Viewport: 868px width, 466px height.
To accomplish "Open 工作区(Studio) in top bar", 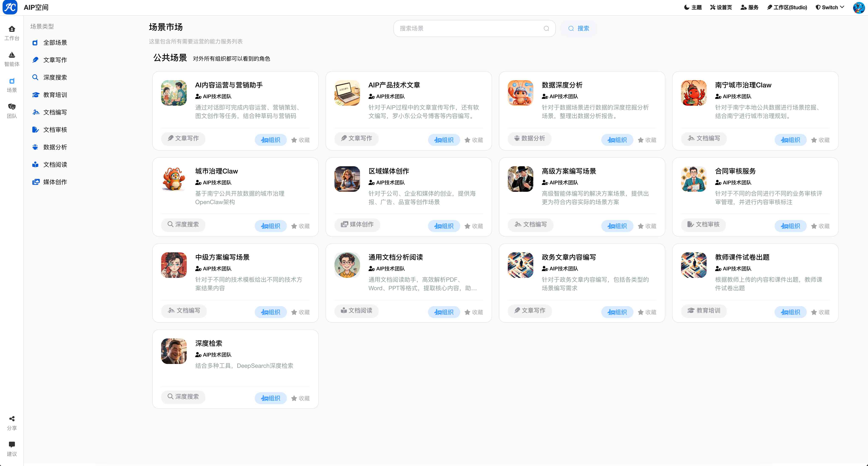I will tap(787, 7).
